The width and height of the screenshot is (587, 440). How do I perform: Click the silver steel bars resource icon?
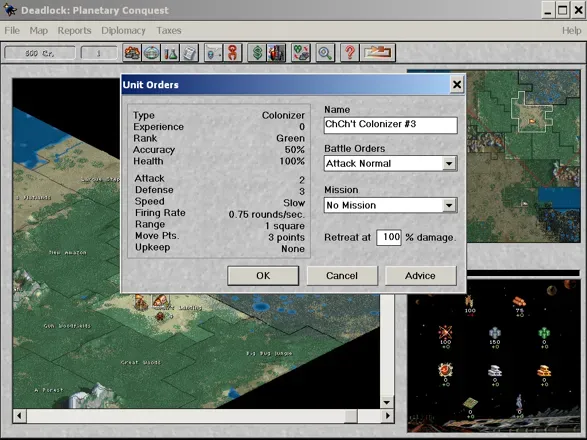pyautogui.click(x=495, y=371)
